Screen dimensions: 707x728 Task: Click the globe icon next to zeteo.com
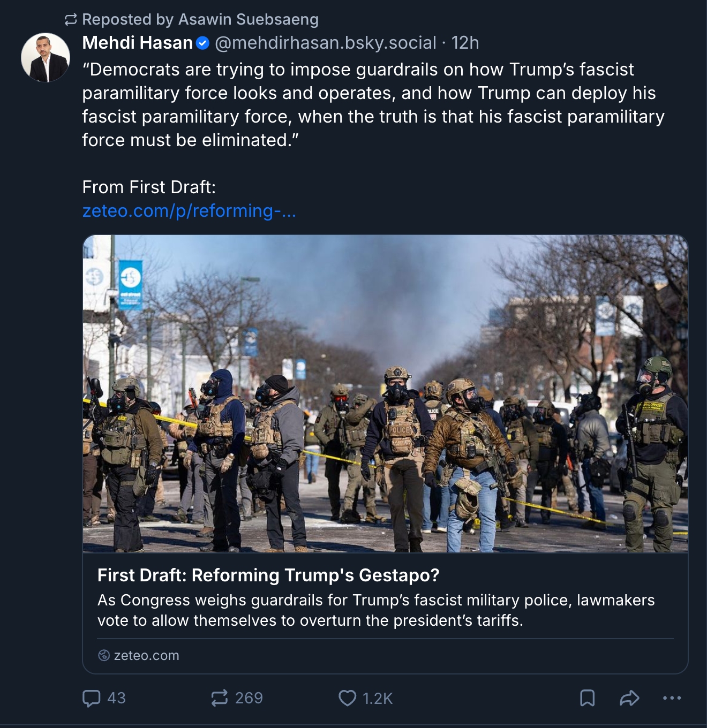(x=104, y=655)
